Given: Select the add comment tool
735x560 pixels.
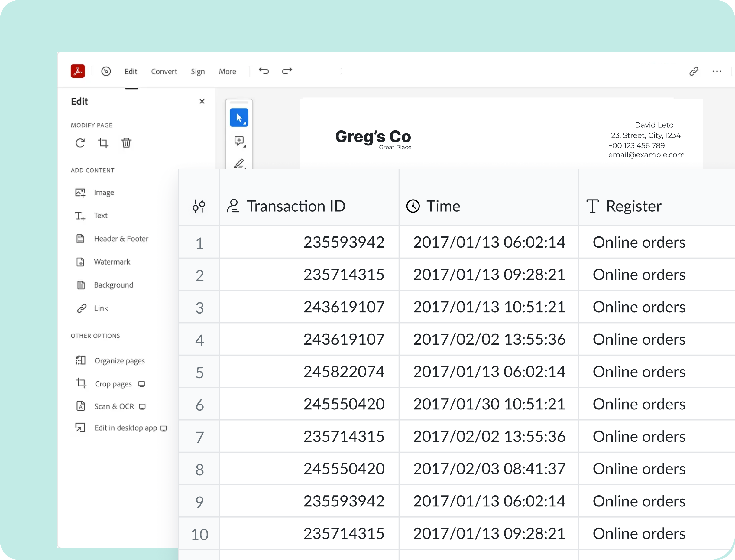Looking at the screenshot, I should point(239,141).
